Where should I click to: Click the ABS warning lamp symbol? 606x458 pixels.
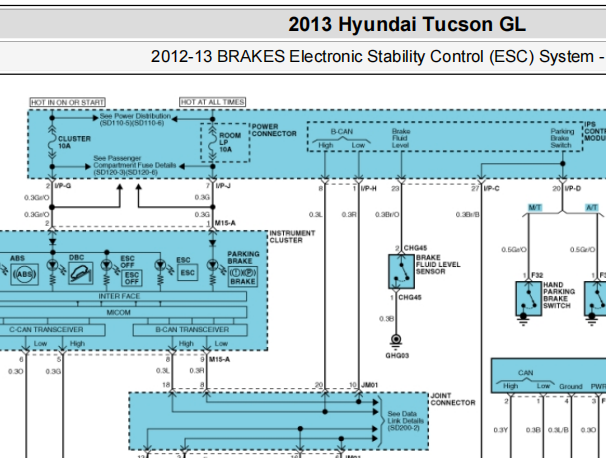tap(24, 274)
